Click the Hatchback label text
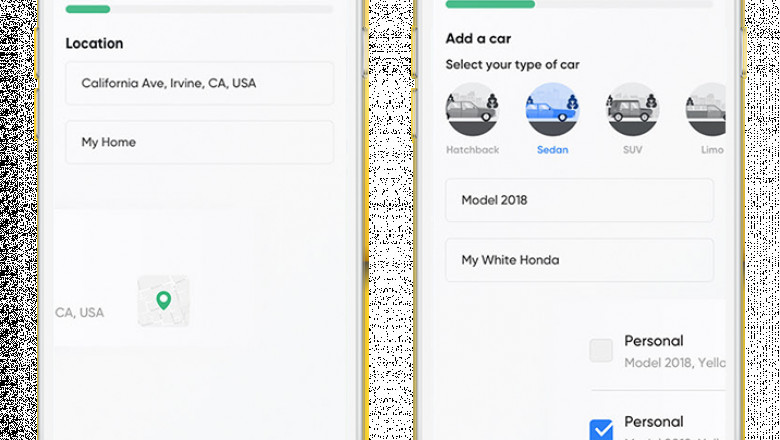780x440 pixels. click(472, 150)
